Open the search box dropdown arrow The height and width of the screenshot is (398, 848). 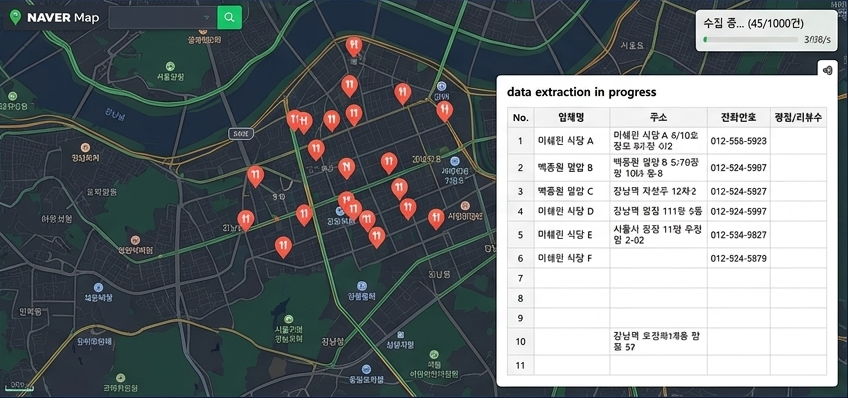click(207, 18)
